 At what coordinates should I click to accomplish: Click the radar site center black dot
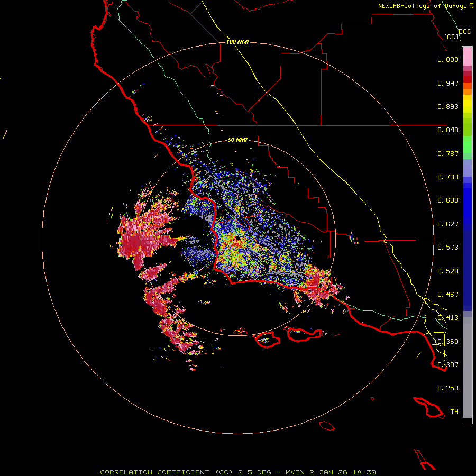pos(237,238)
